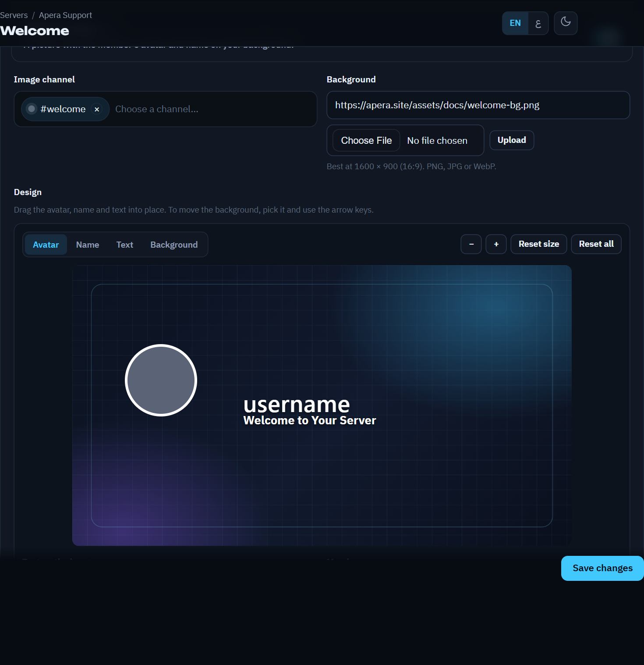Image resolution: width=644 pixels, height=665 pixels.
Task: Click the #welcome channel chip label
Action: (x=63, y=109)
